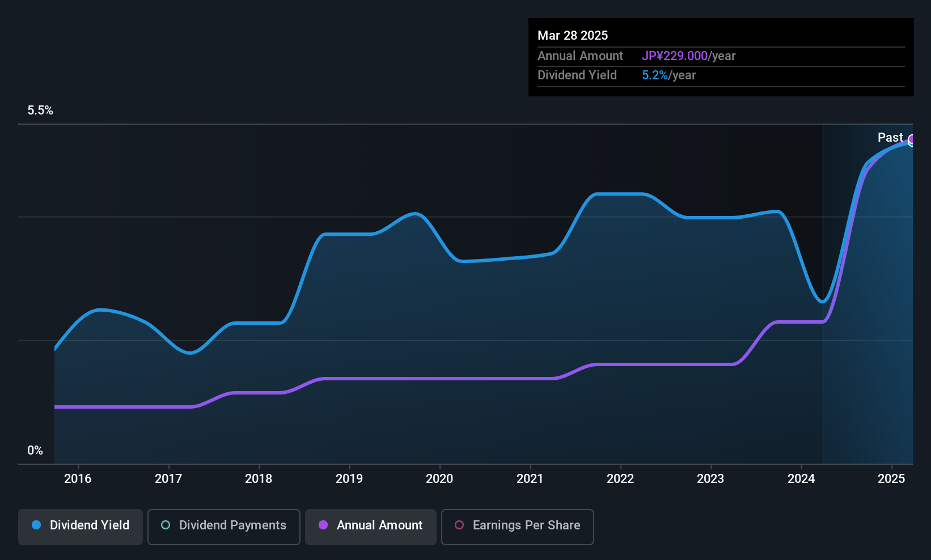Click the 2024 x-axis label

pyautogui.click(x=801, y=478)
